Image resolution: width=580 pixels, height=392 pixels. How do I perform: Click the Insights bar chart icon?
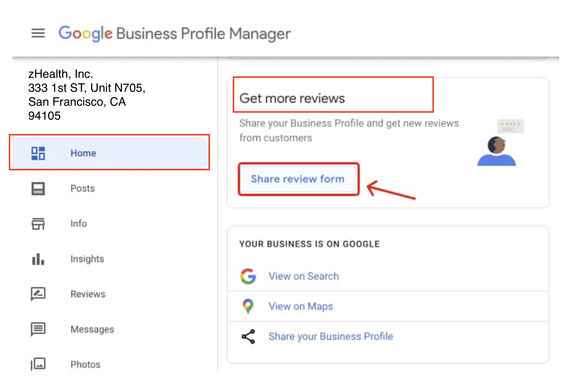click(38, 259)
